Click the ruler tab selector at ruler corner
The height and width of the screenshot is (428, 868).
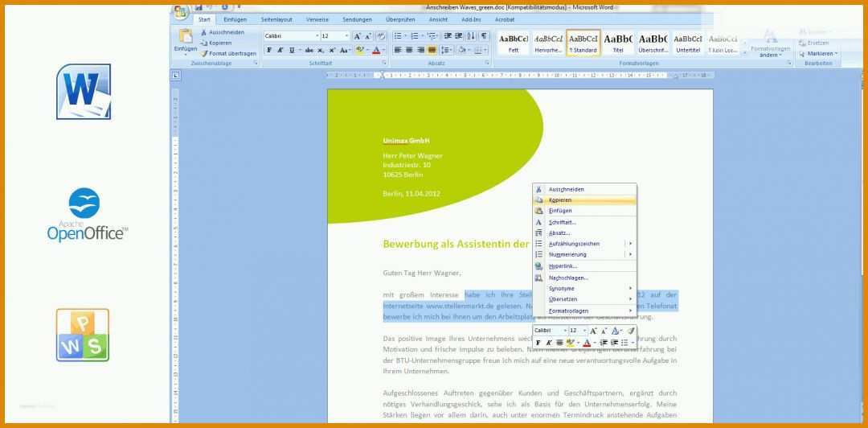(175, 75)
